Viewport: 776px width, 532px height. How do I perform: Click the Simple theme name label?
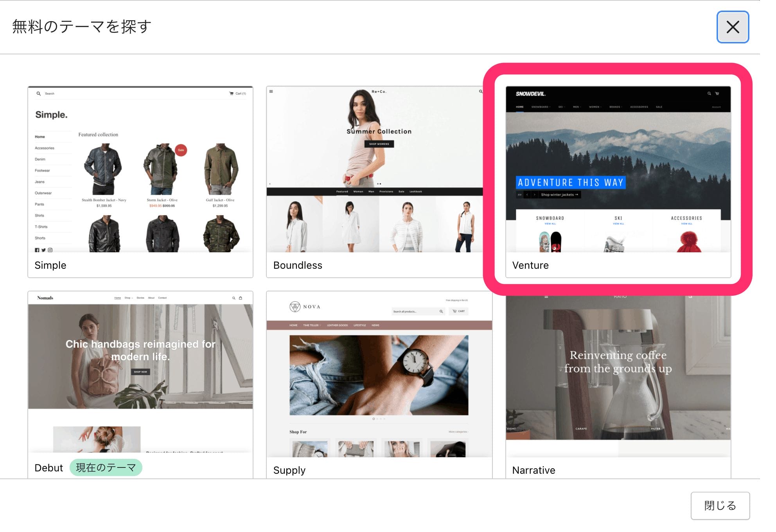pos(50,265)
